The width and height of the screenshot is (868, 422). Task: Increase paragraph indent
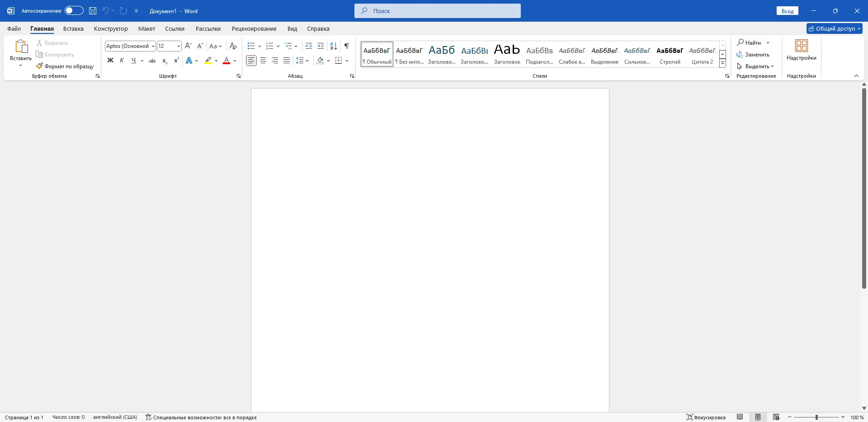[x=321, y=46]
